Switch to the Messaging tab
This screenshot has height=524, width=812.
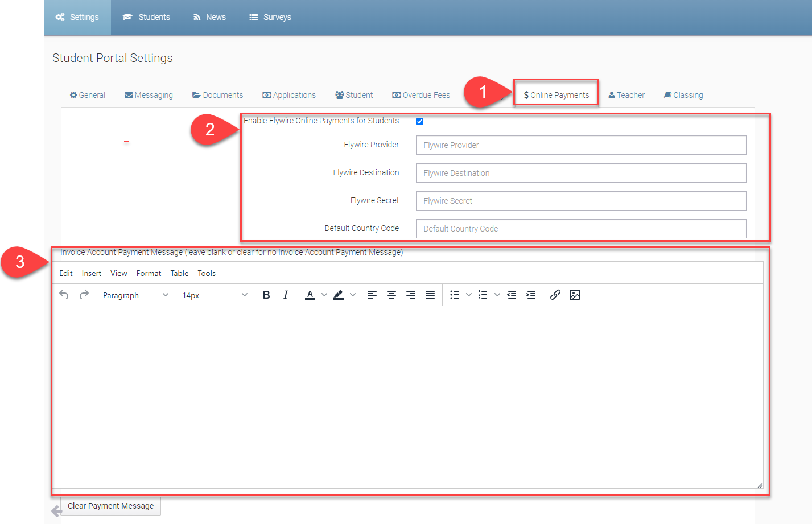(x=149, y=95)
